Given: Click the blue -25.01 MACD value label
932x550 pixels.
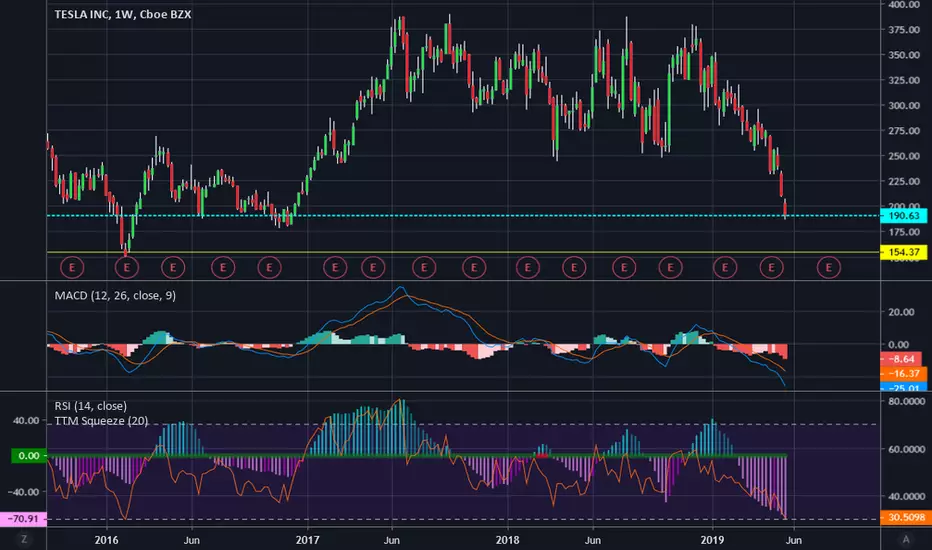Looking at the screenshot, I should click(903, 387).
